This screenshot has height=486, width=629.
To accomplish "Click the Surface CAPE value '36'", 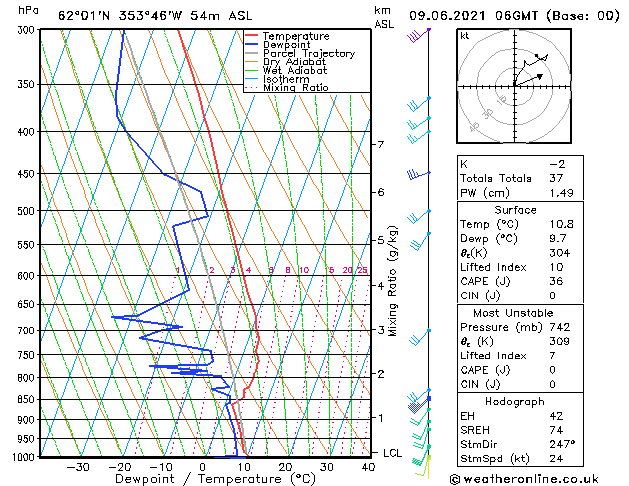I will [x=556, y=281].
